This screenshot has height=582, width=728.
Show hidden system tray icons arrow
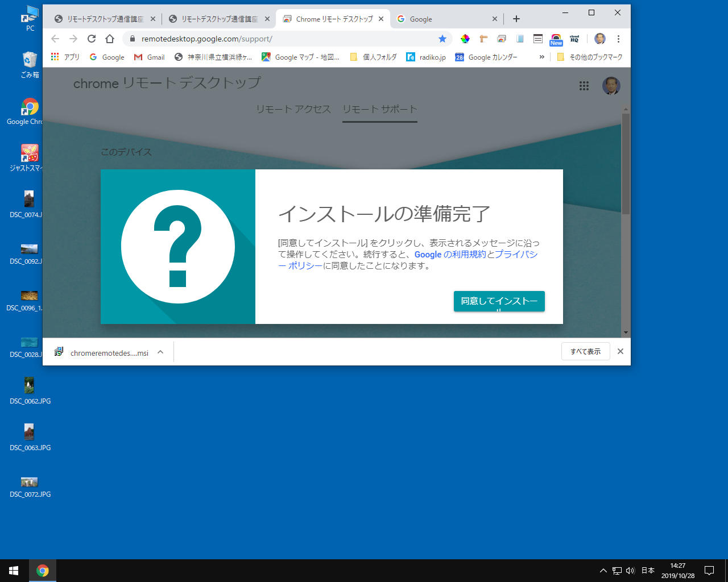(603, 571)
